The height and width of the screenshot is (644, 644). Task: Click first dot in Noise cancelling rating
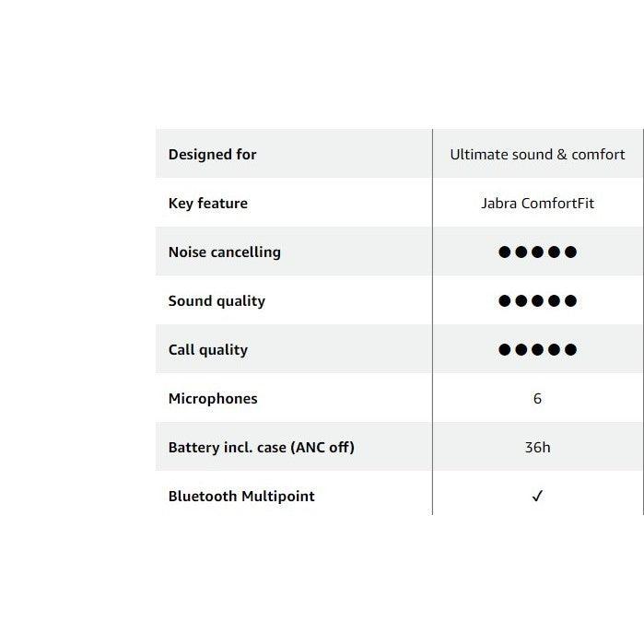point(505,252)
